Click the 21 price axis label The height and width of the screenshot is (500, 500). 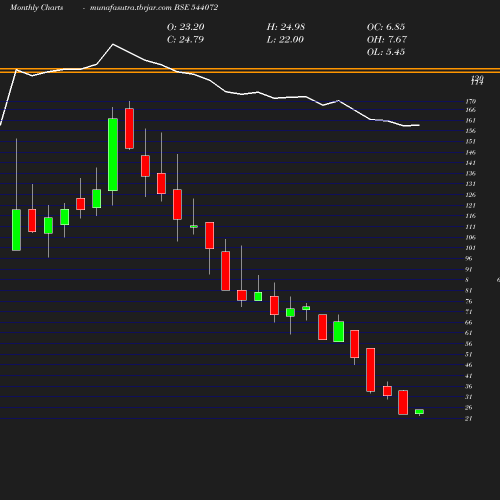tap(469, 418)
